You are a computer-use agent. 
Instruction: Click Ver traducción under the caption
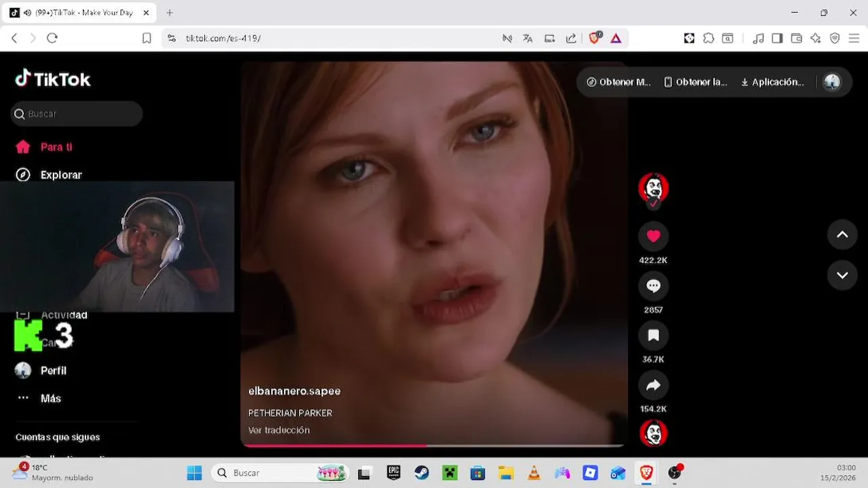click(x=279, y=430)
